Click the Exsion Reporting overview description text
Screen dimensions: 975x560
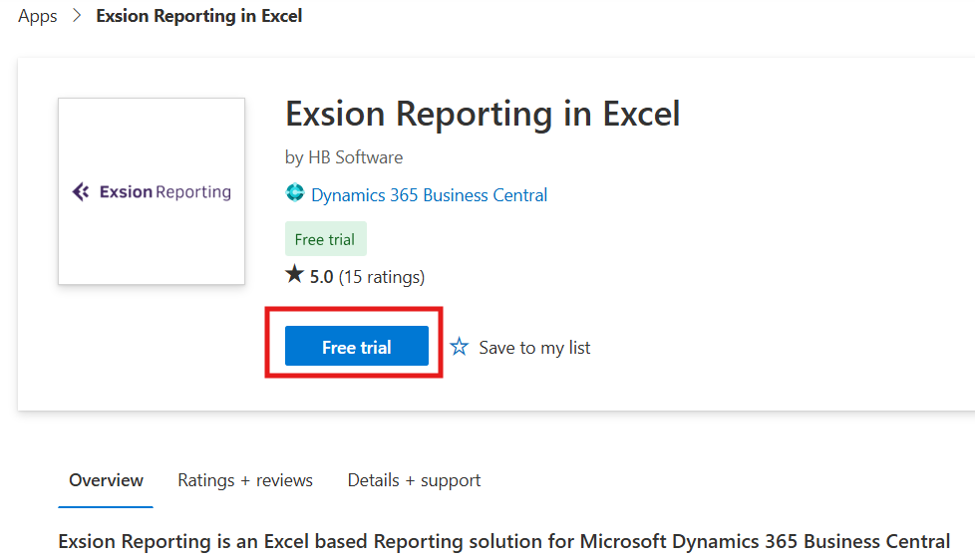[504, 541]
